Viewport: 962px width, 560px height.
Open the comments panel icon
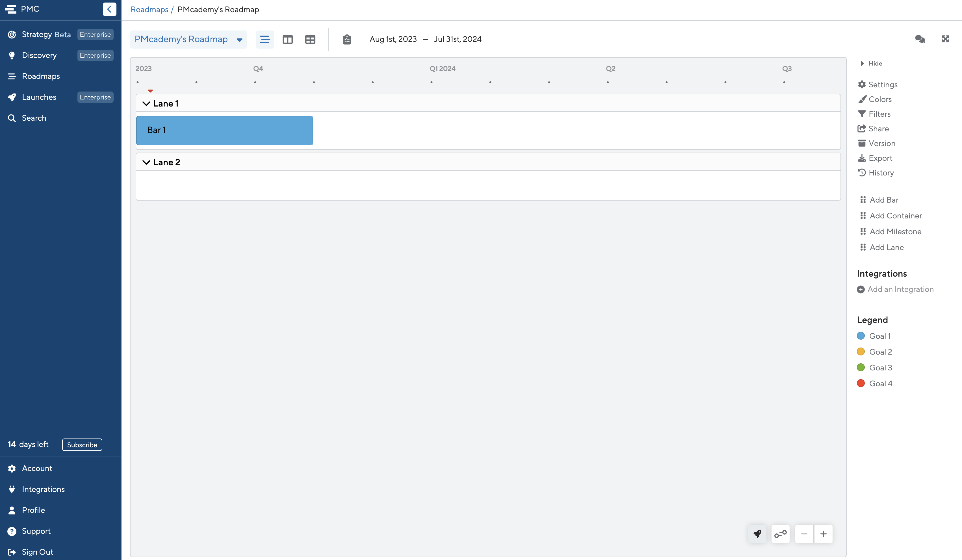[920, 39]
